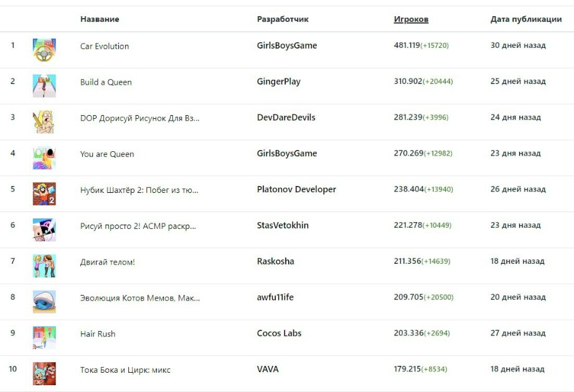Click the Разработчик column header

click(283, 19)
